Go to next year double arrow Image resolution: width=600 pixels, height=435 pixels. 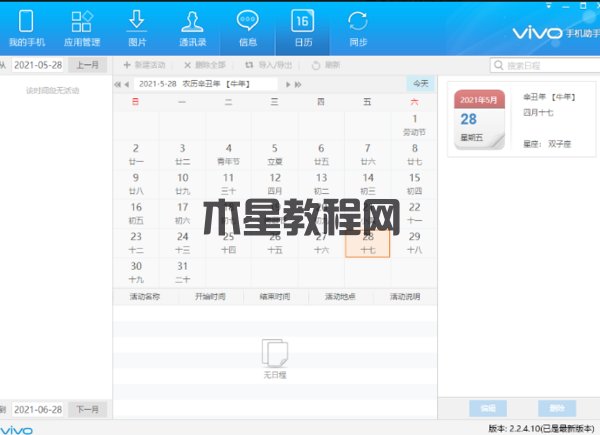point(298,85)
